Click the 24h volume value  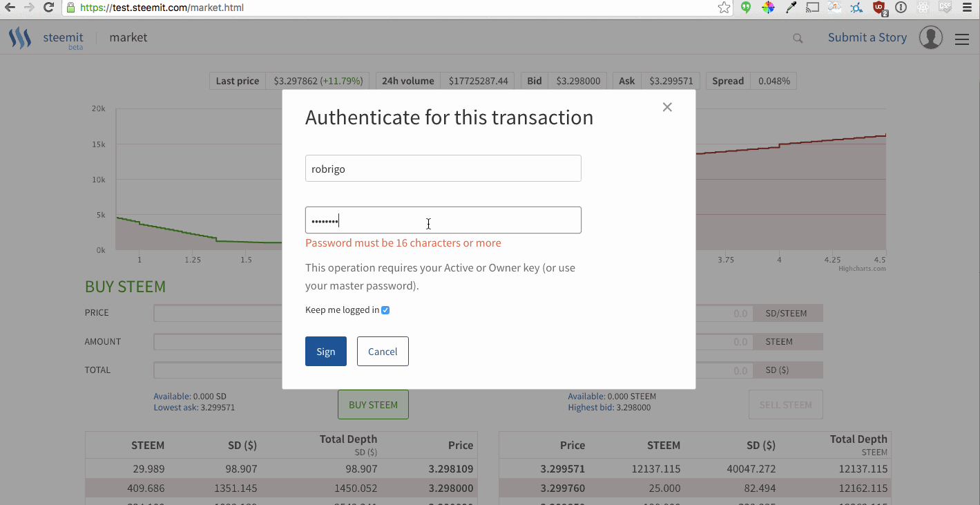pos(478,81)
